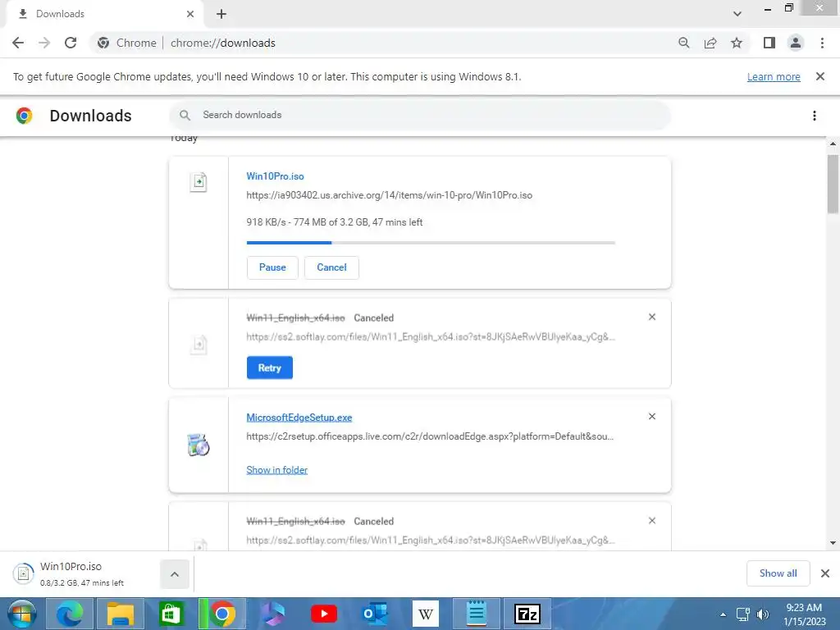Open the Win10Pro.iso file link

(x=275, y=176)
